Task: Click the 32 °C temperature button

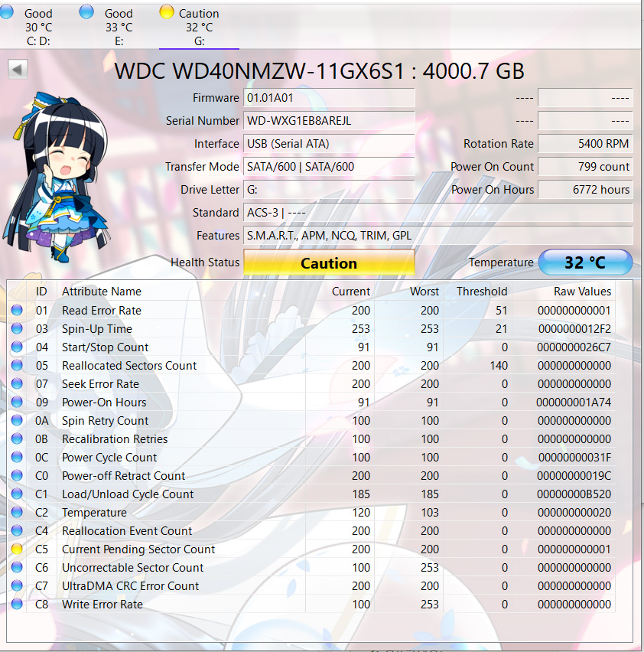Action: click(x=585, y=262)
